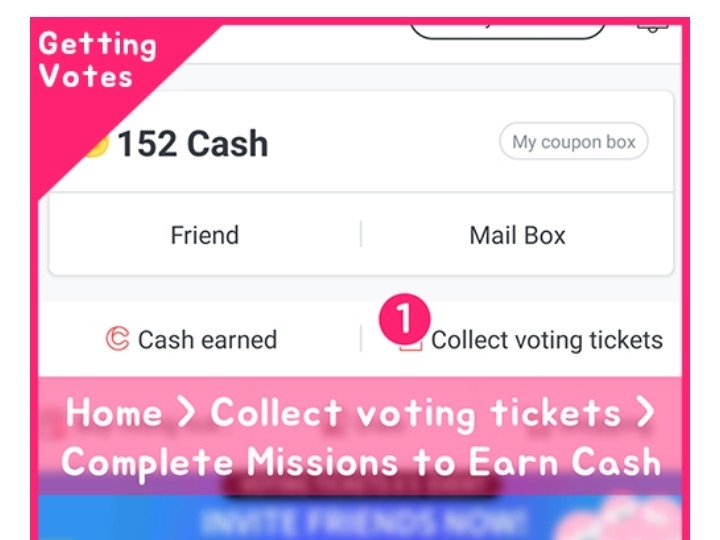720x540 pixels.
Task: Click the chevron right after Home in caption
Action: click(x=187, y=414)
